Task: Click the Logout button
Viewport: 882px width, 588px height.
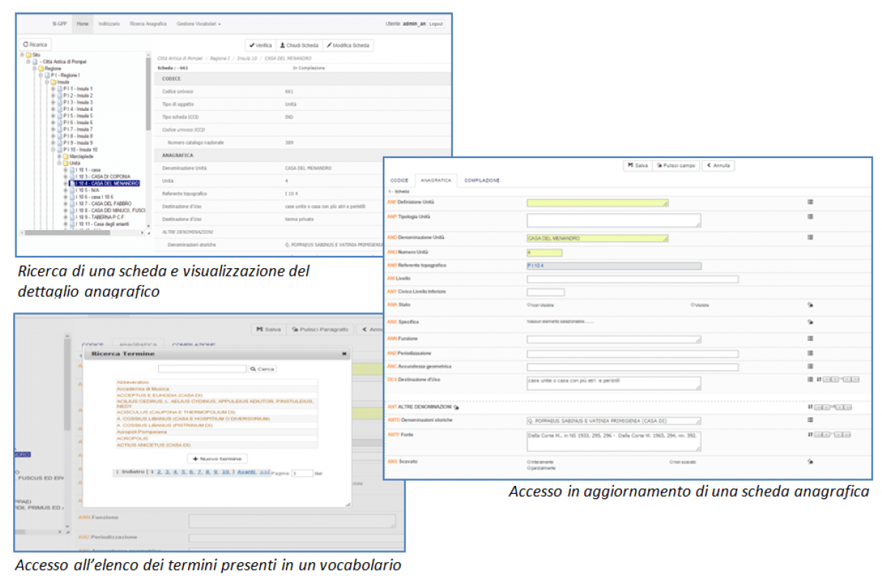Action: 436,24
